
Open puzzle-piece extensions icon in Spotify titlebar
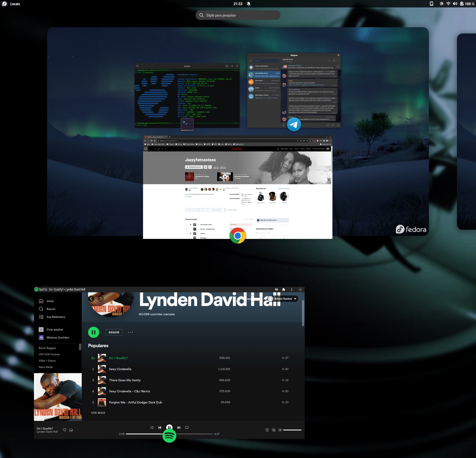284,289
